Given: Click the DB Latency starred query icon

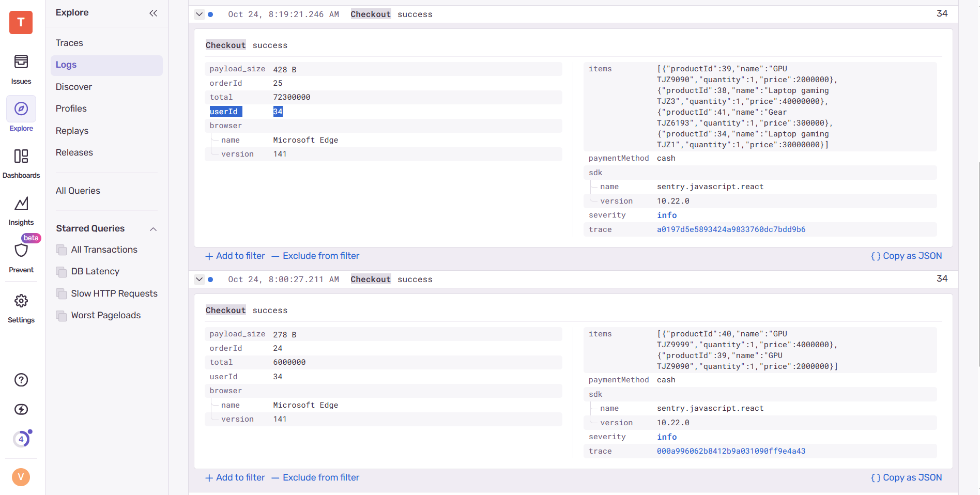Looking at the screenshot, I should [x=62, y=272].
